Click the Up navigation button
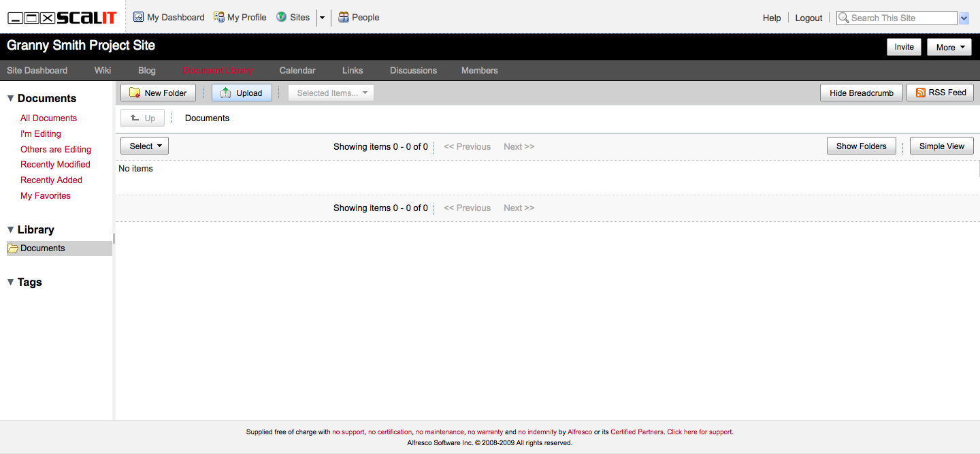This screenshot has height=454, width=980. (x=143, y=118)
